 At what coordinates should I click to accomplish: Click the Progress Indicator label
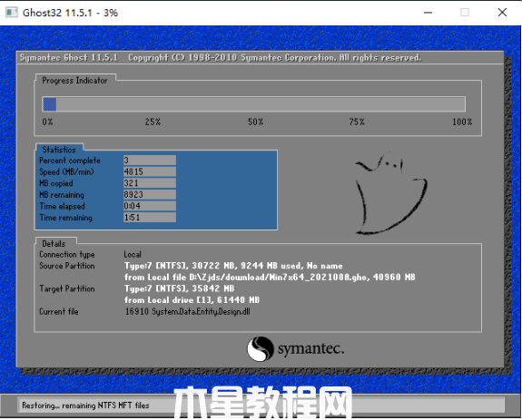pos(74,81)
